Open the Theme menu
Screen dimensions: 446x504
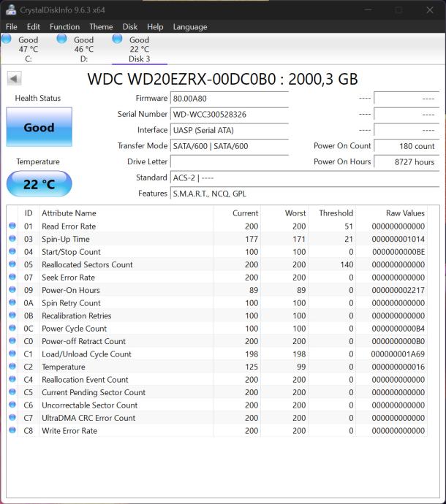click(101, 27)
